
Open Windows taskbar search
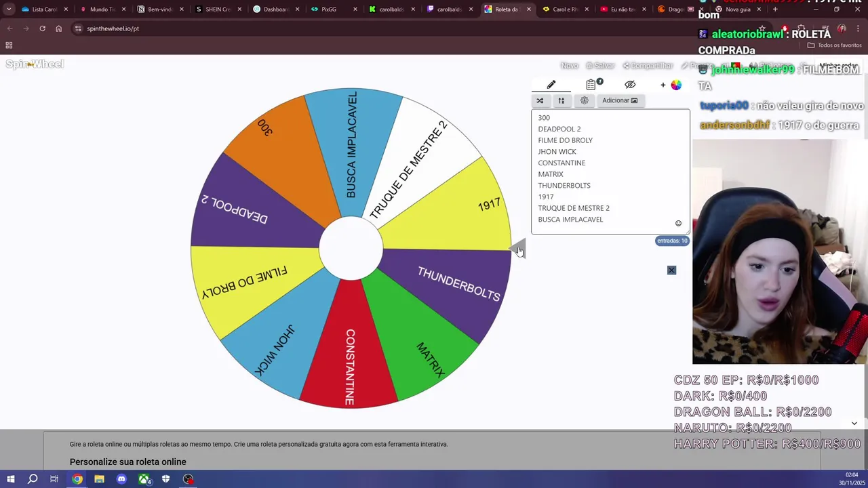pyautogui.click(x=33, y=479)
